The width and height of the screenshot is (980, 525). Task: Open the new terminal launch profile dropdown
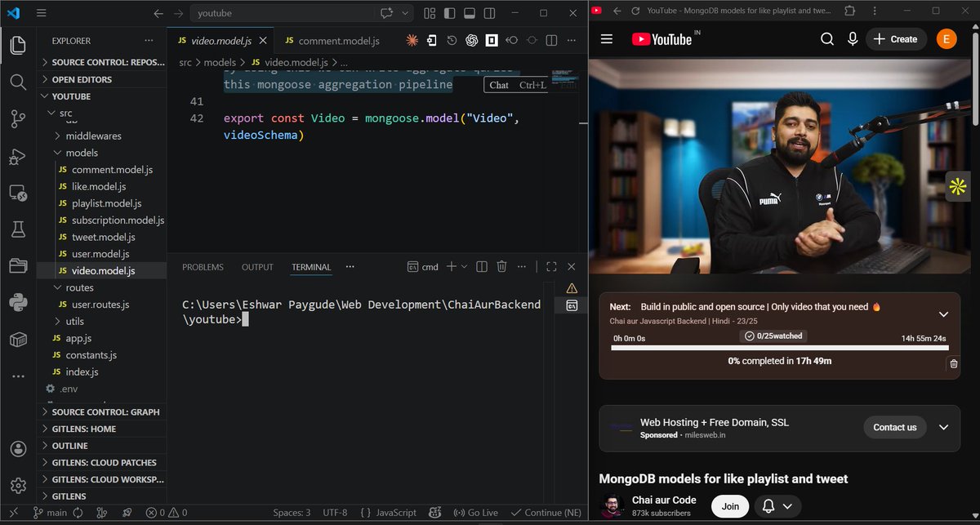(465, 266)
